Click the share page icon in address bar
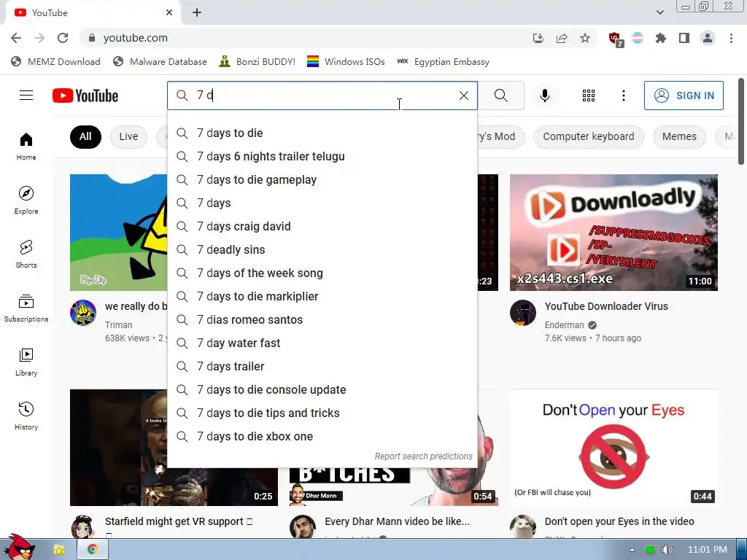Image resolution: width=747 pixels, height=560 pixels. tap(562, 38)
